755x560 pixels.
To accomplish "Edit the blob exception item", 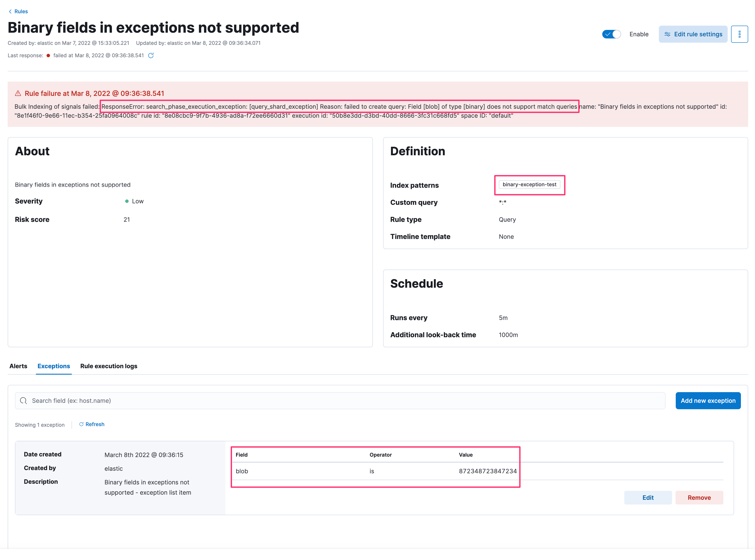I will (648, 497).
